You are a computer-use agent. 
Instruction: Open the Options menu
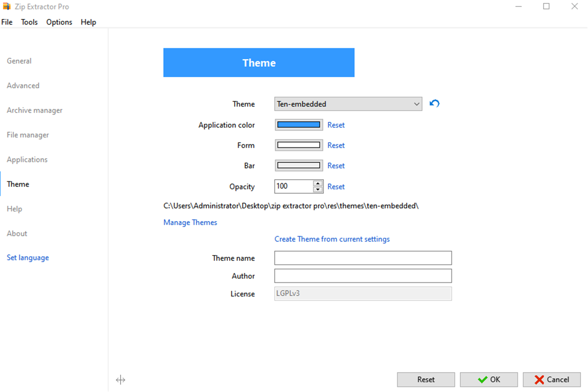coord(59,22)
